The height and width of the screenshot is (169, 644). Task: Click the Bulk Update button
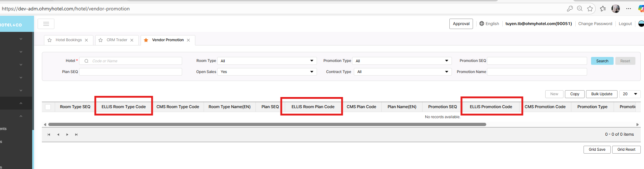(x=602, y=94)
